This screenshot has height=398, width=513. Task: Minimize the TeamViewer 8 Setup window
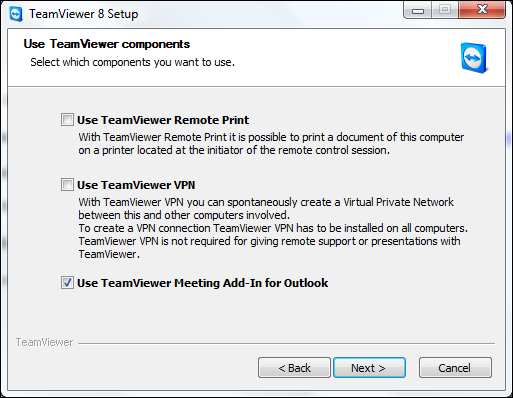pyautogui.click(x=418, y=10)
